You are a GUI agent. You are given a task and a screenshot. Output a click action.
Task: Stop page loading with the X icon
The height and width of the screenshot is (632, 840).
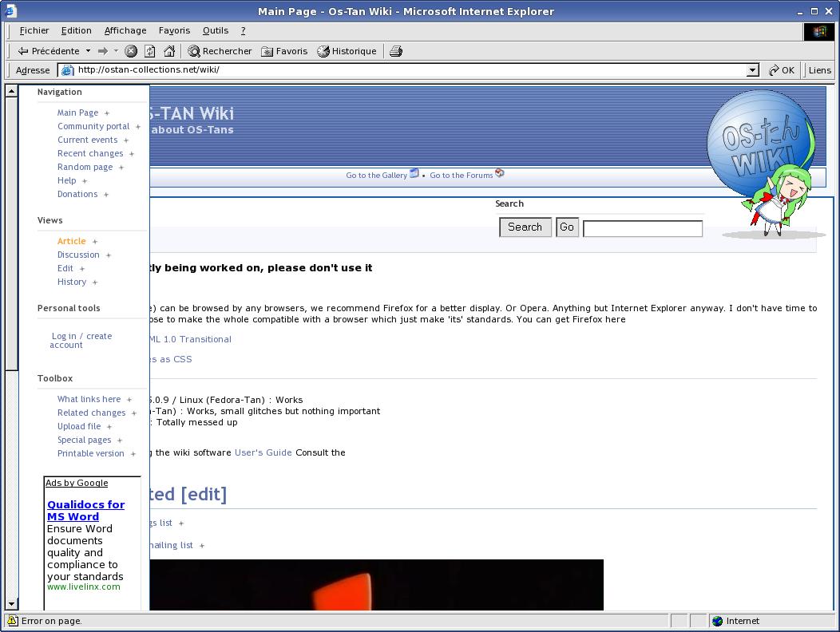point(131,51)
